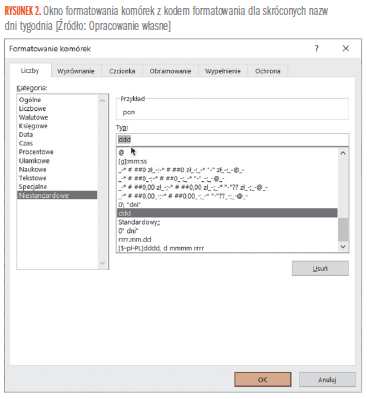Viewport: 367px width, 399px height.
Task: Switch to the Liczby tab
Action: point(30,71)
